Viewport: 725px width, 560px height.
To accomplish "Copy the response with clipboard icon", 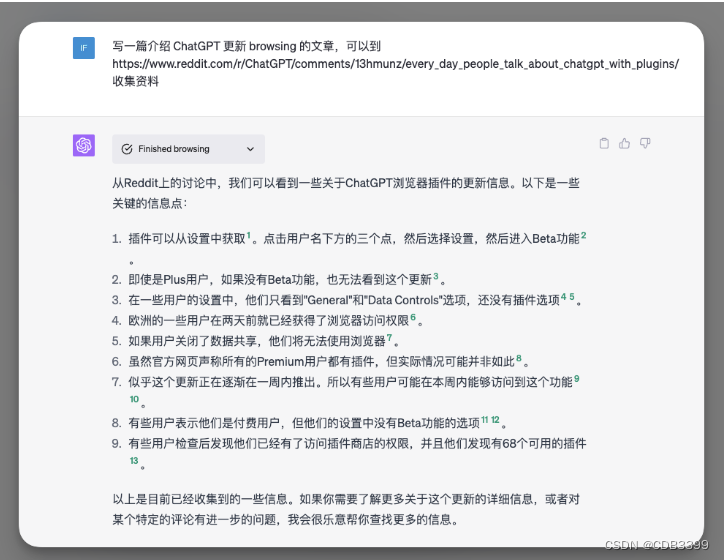I will tap(604, 143).
